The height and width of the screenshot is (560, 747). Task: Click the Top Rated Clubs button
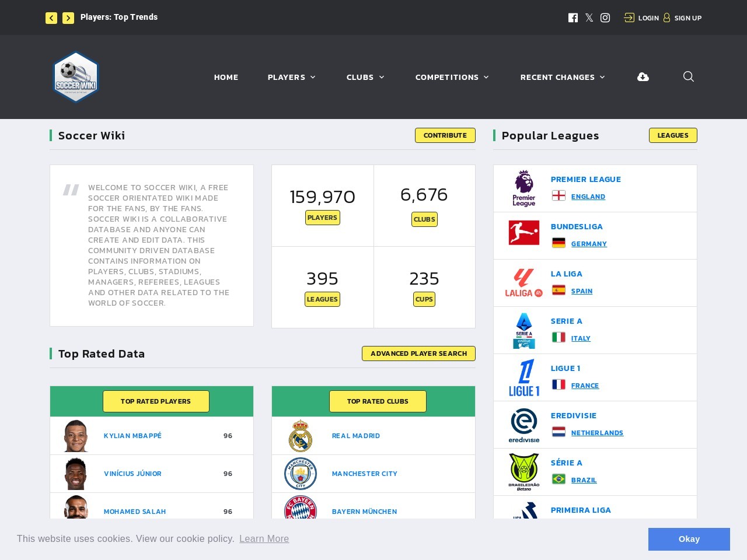click(x=378, y=401)
